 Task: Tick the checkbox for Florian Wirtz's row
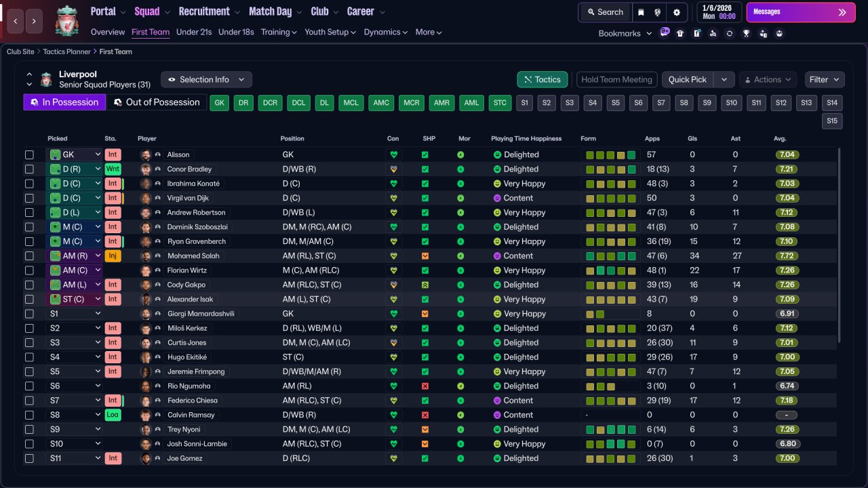pyautogui.click(x=29, y=270)
